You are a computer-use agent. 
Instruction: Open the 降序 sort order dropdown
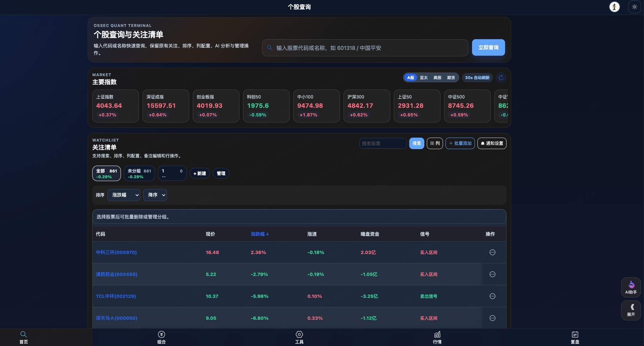click(155, 195)
